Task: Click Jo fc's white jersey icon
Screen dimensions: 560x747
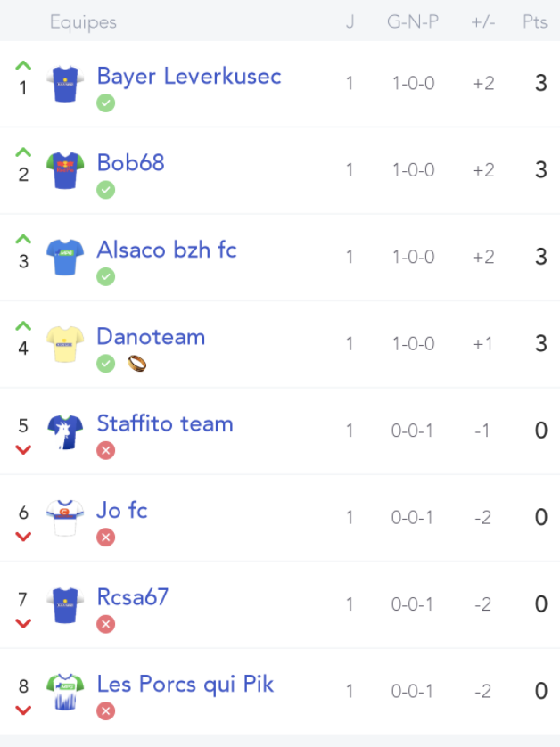Action: (x=65, y=518)
